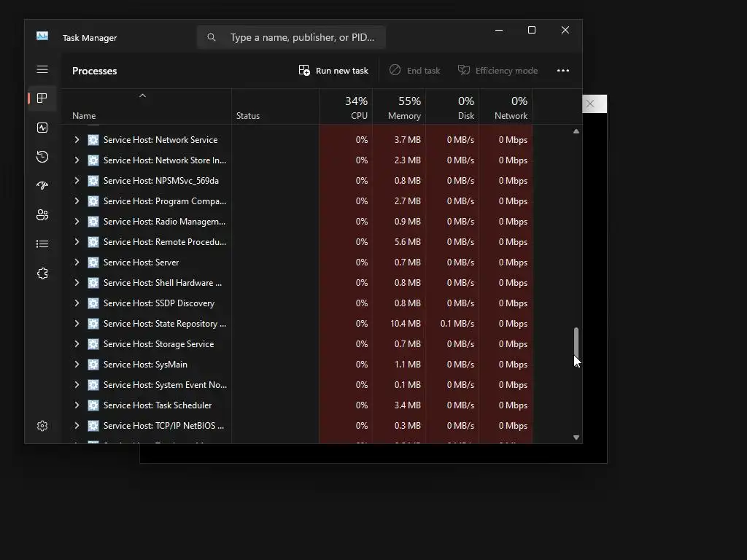Click the 1.1 MB memory value

(407, 365)
